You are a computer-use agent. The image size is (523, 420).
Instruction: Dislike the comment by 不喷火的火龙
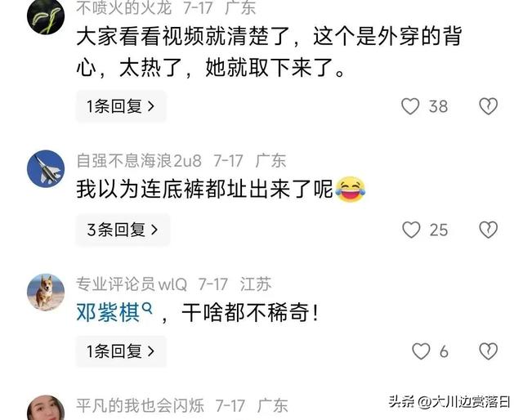click(x=489, y=106)
